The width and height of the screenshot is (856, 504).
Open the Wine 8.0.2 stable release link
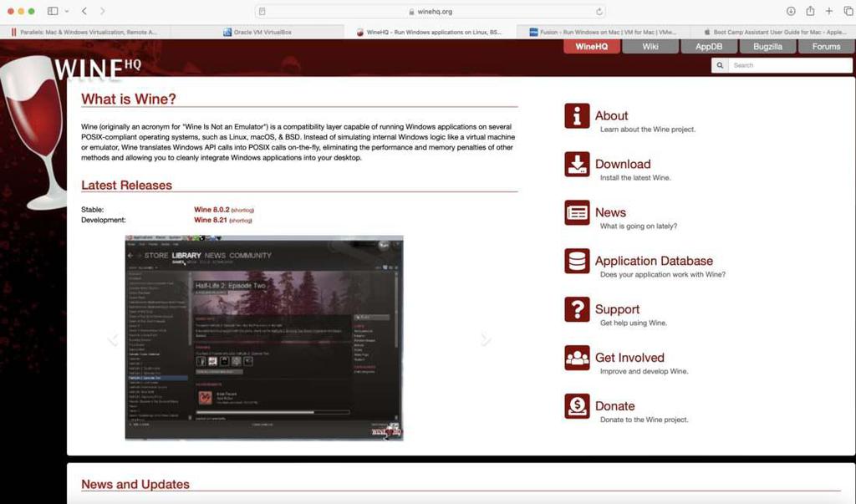point(211,210)
